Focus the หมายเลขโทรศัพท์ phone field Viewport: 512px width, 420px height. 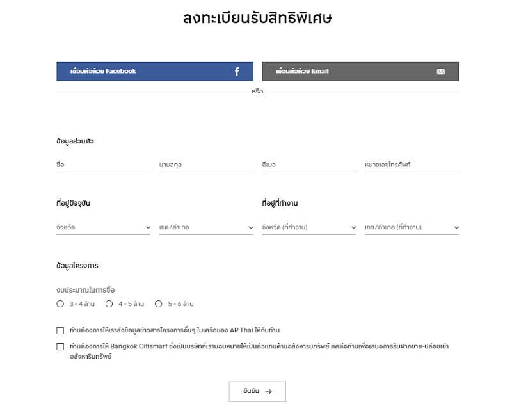point(412,165)
